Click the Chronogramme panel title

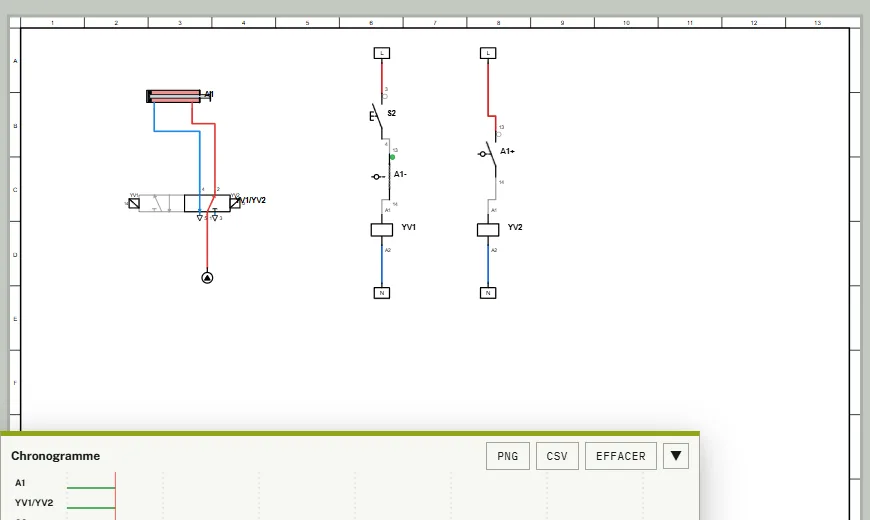click(55, 456)
